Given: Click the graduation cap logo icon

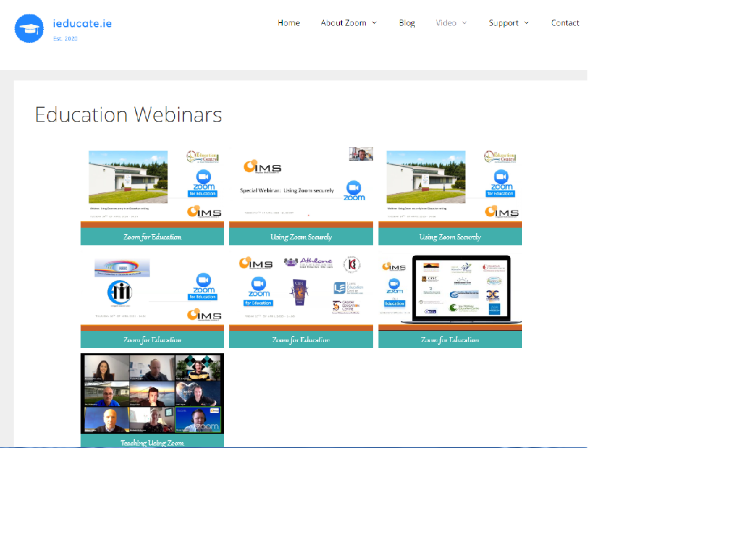Looking at the screenshot, I should 29,29.
